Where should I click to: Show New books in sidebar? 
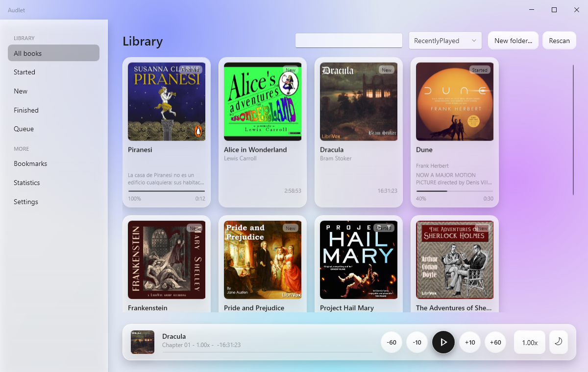[x=53, y=91]
